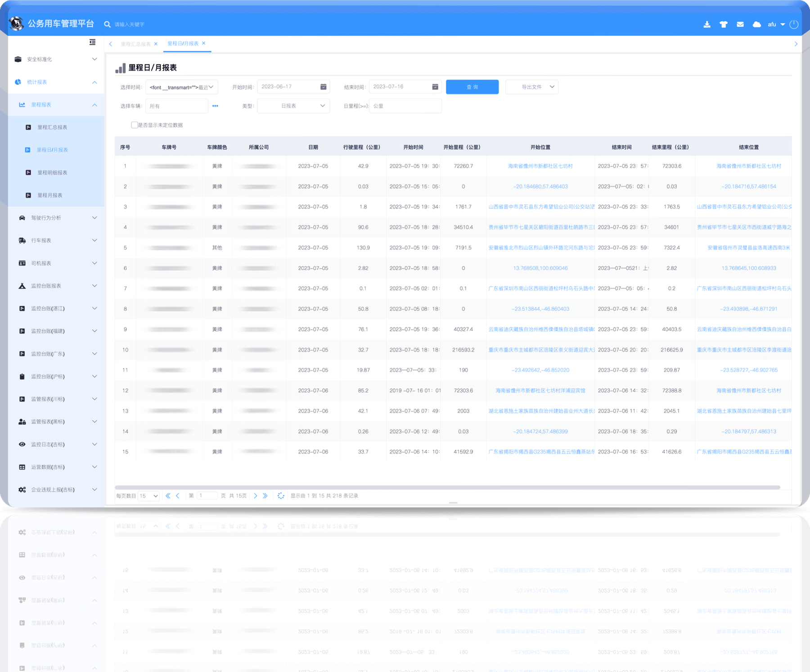Click the horizontal table scrollbar
This screenshot has width=810, height=672.
coord(447,487)
